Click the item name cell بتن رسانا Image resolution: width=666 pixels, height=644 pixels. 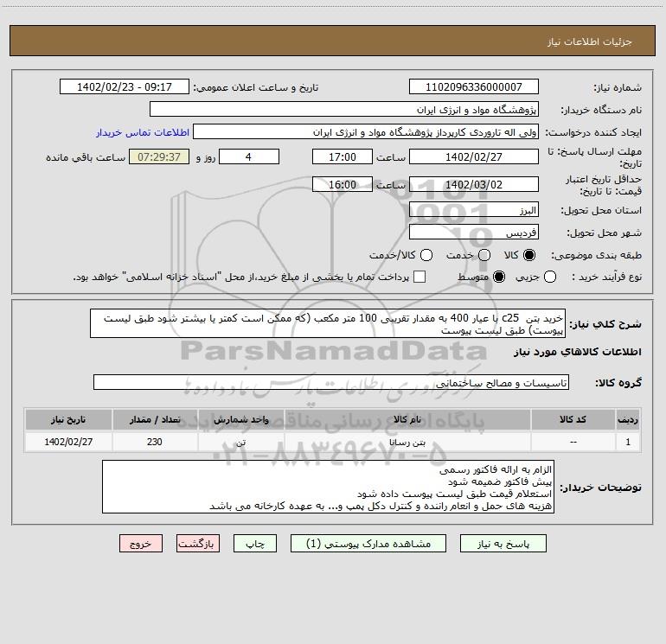[x=407, y=442]
